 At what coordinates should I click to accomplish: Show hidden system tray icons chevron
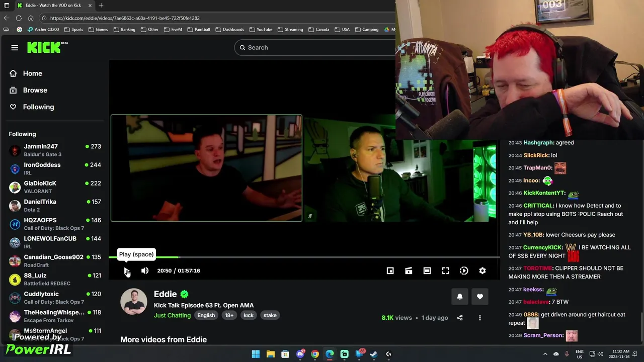(x=545, y=354)
